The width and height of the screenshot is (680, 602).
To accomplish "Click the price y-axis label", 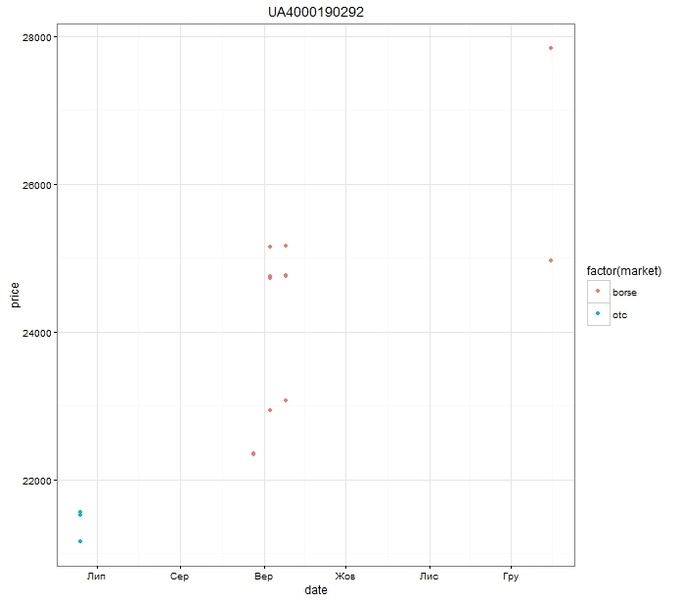I will click(15, 295).
